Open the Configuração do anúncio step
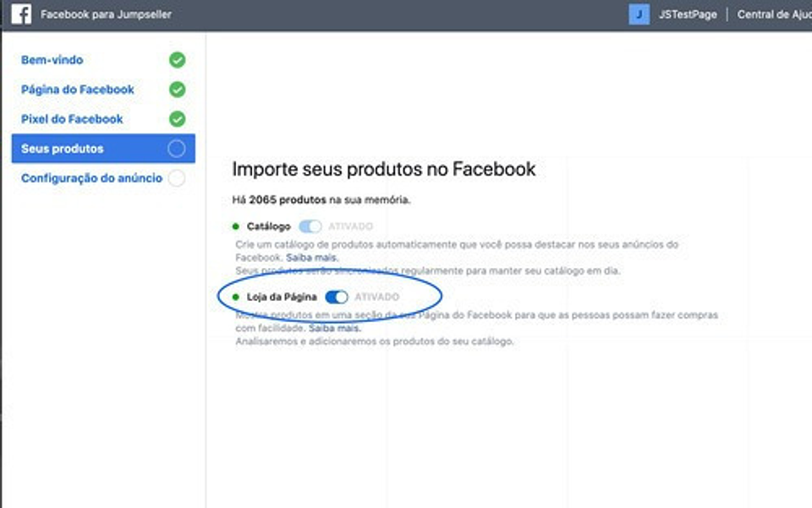Image resolution: width=812 pixels, height=508 pixels. click(91, 178)
